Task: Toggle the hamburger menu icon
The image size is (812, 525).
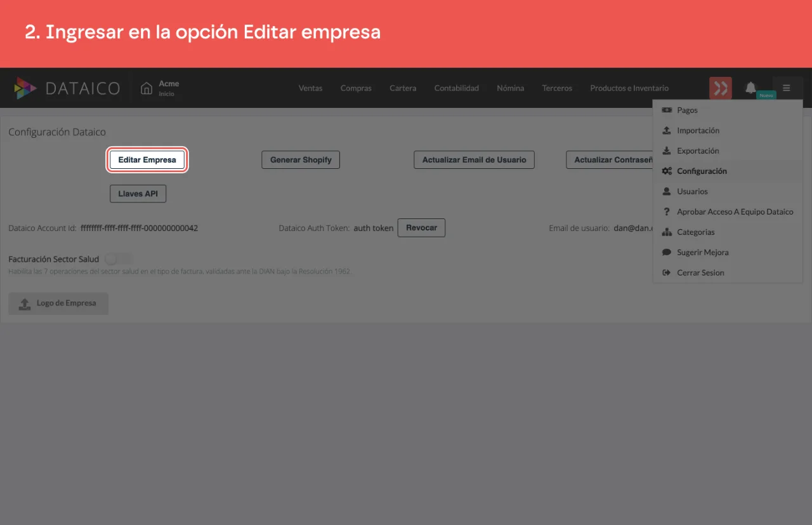Action: pyautogui.click(x=787, y=88)
